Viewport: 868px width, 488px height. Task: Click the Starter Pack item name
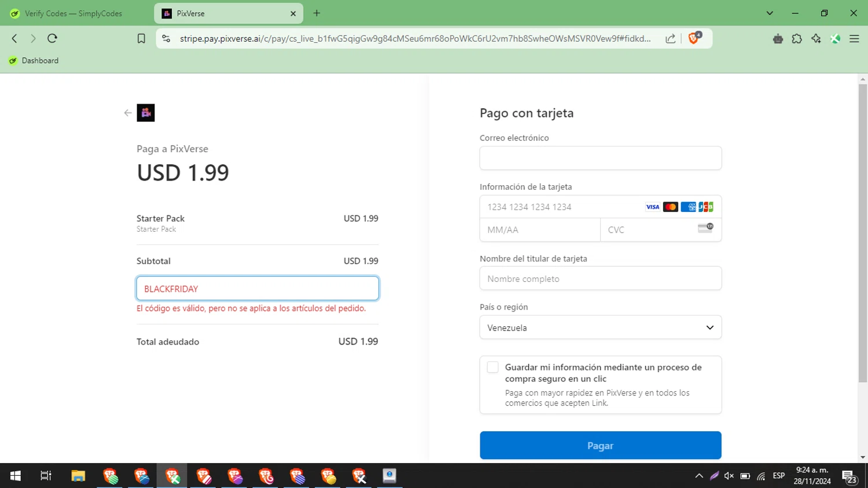[x=160, y=218]
